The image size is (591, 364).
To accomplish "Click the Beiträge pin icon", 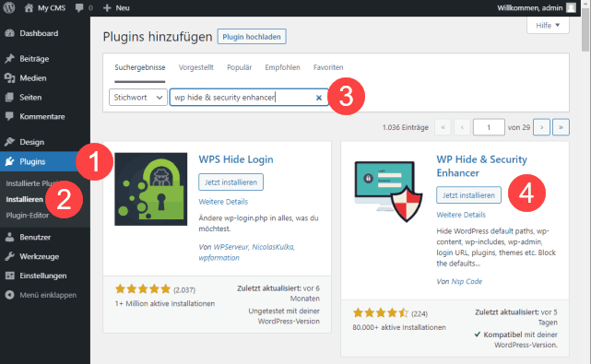I will click(9, 58).
